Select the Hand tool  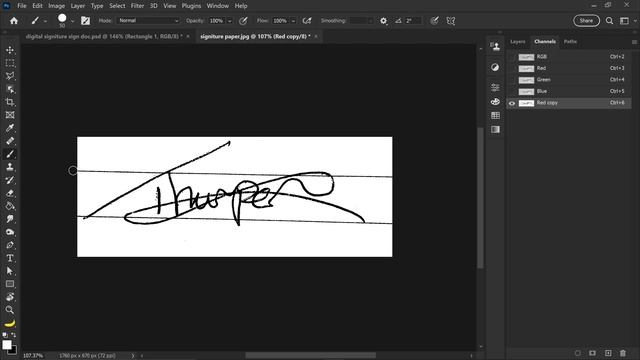pos(10,297)
